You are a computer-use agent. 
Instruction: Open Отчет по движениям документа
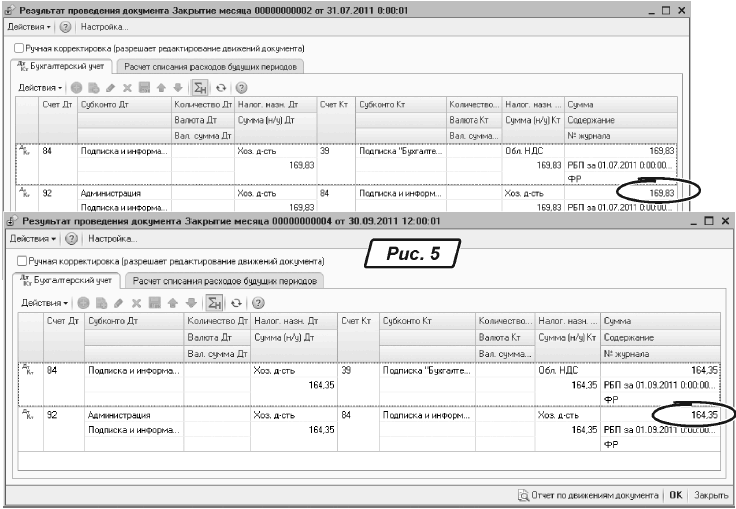coord(589,494)
